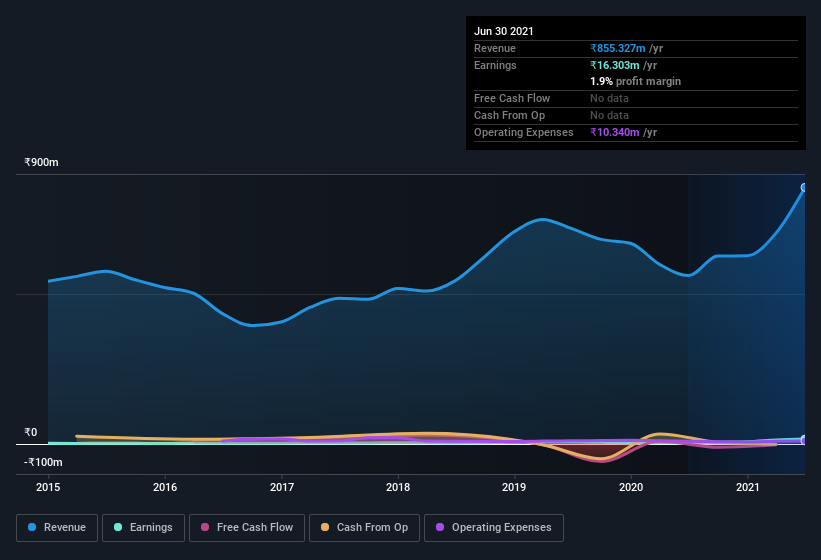Image resolution: width=821 pixels, height=560 pixels.
Task: Select the 2016 x-axis label
Action: [x=165, y=487]
